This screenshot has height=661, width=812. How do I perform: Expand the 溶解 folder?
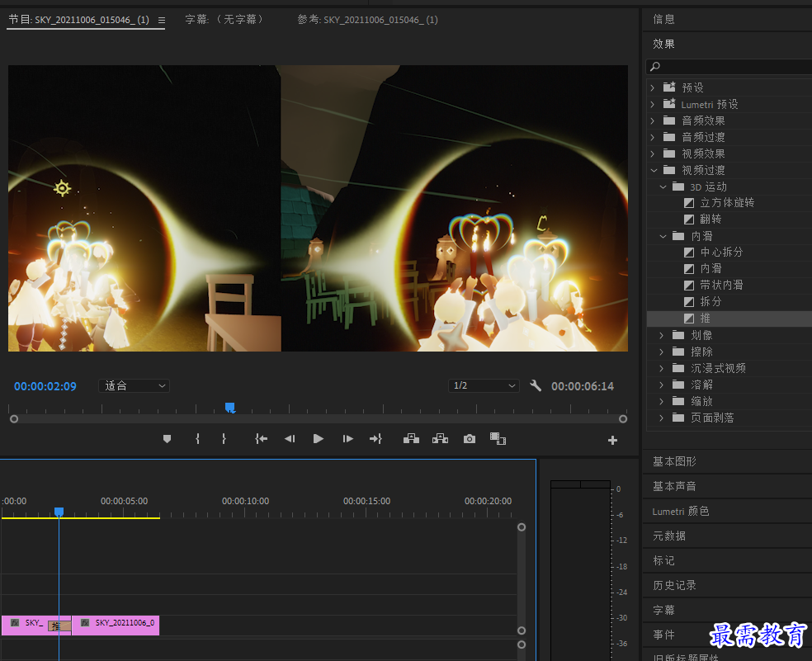click(662, 385)
